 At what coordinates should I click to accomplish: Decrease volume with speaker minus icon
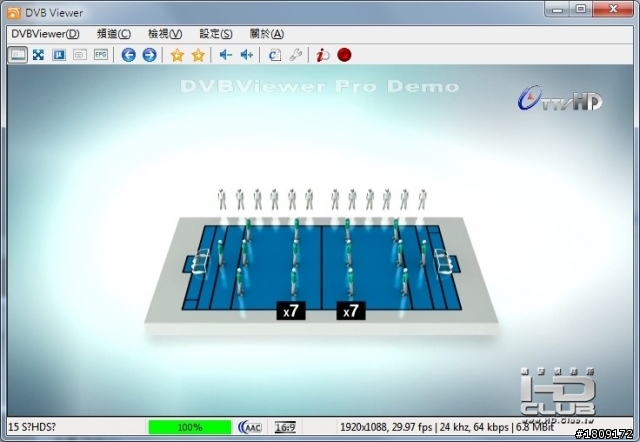[226, 55]
